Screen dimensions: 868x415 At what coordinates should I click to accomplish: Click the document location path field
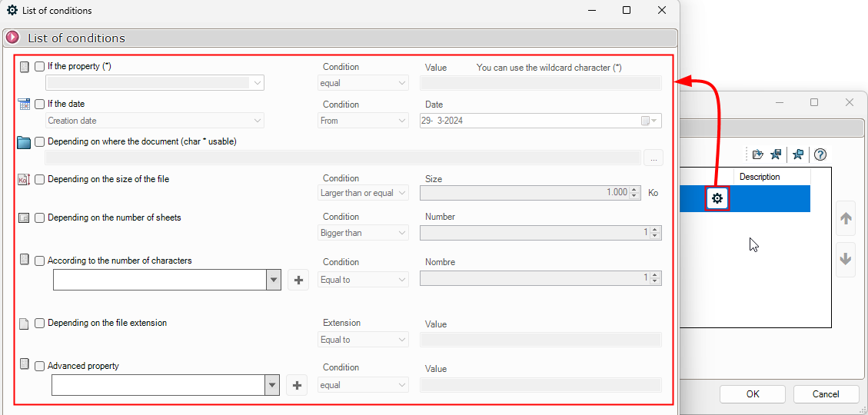pos(343,158)
